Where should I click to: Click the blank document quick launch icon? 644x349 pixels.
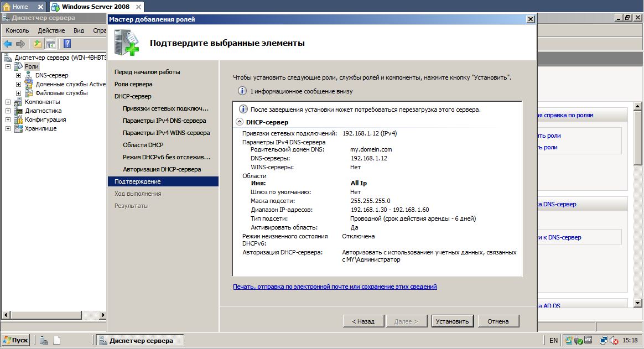[x=56, y=340]
